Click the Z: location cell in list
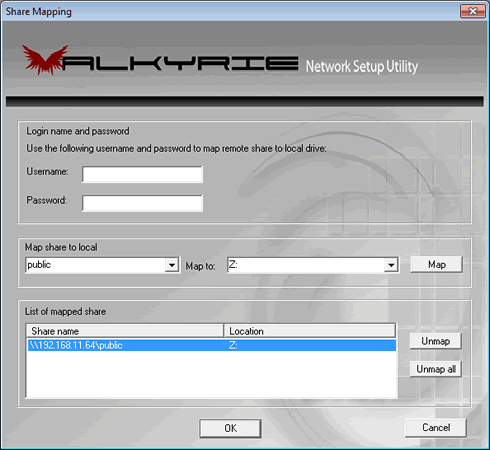The width and height of the screenshot is (490, 450). (x=233, y=345)
